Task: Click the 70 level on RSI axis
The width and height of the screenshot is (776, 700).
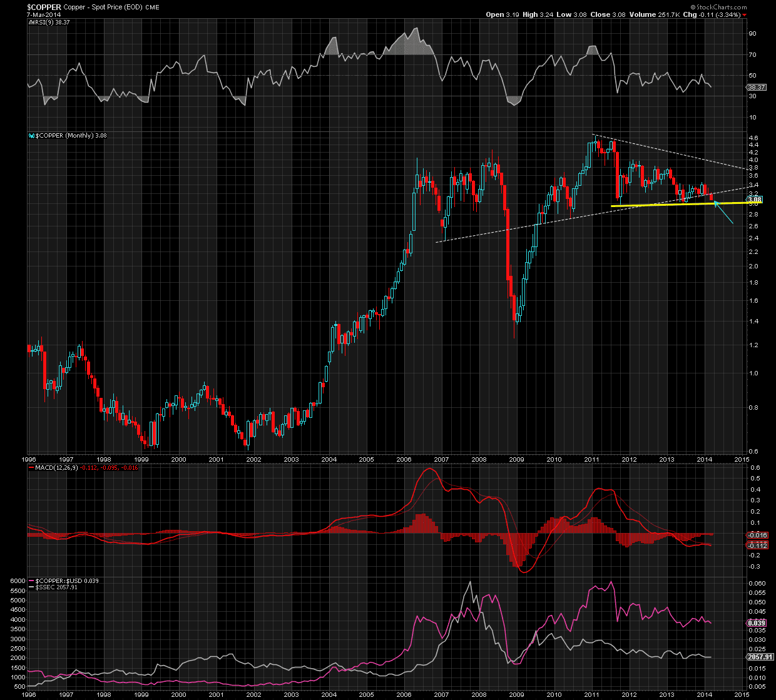Action: [753, 54]
